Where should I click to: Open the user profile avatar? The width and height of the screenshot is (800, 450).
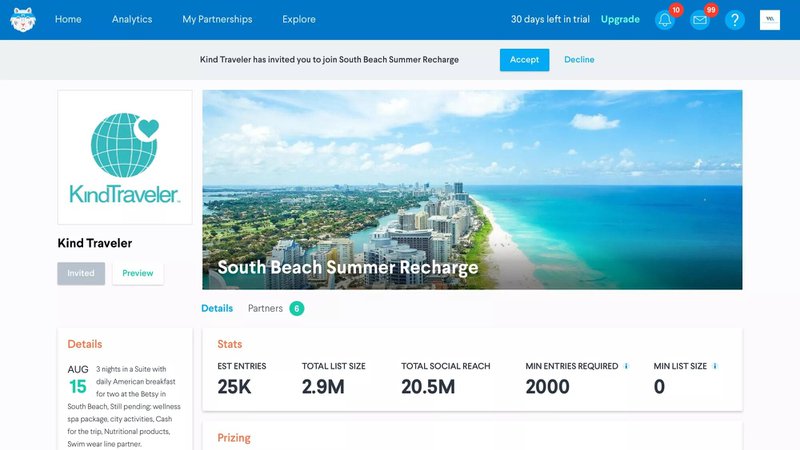(x=769, y=20)
